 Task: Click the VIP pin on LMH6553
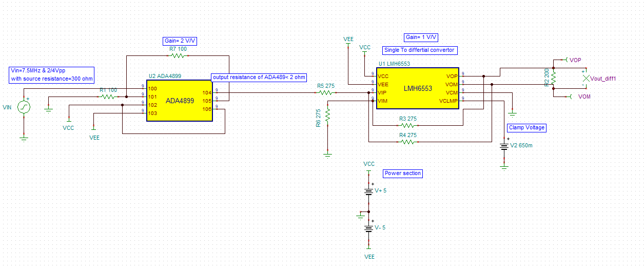pyautogui.click(x=382, y=92)
